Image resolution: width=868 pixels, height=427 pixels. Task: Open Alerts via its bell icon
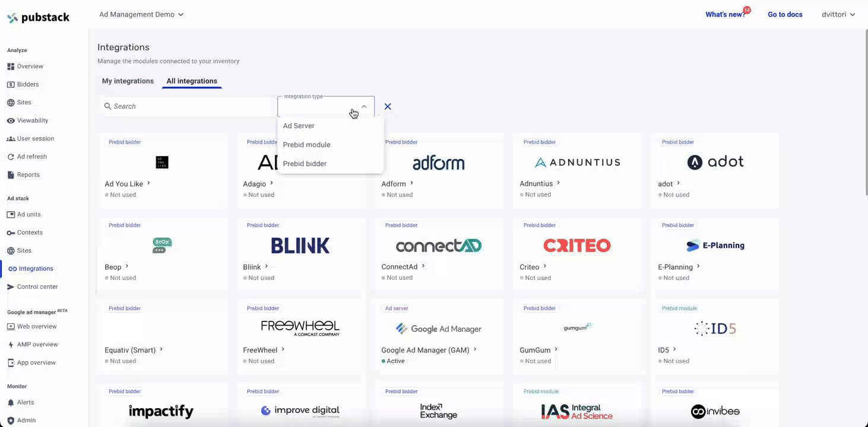[11, 403]
